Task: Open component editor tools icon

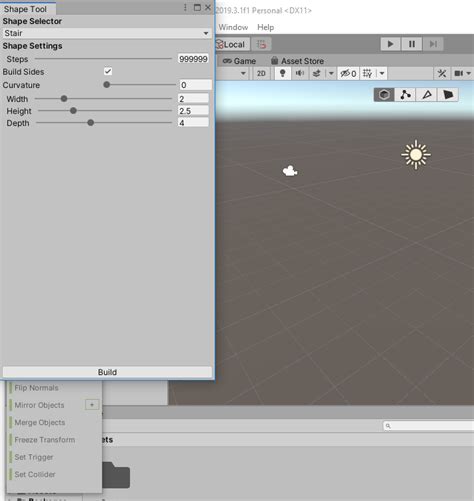Action: pos(442,73)
